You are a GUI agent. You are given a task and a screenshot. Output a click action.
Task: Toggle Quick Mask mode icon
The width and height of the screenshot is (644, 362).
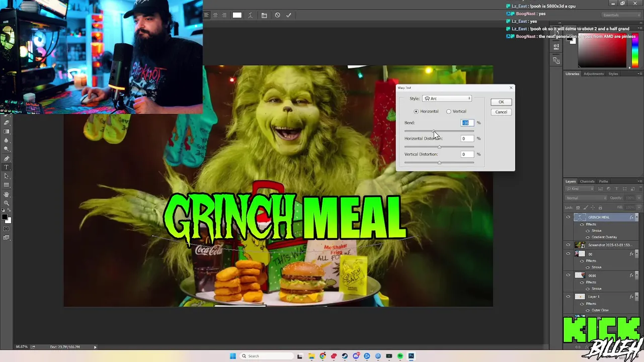(6, 229)
